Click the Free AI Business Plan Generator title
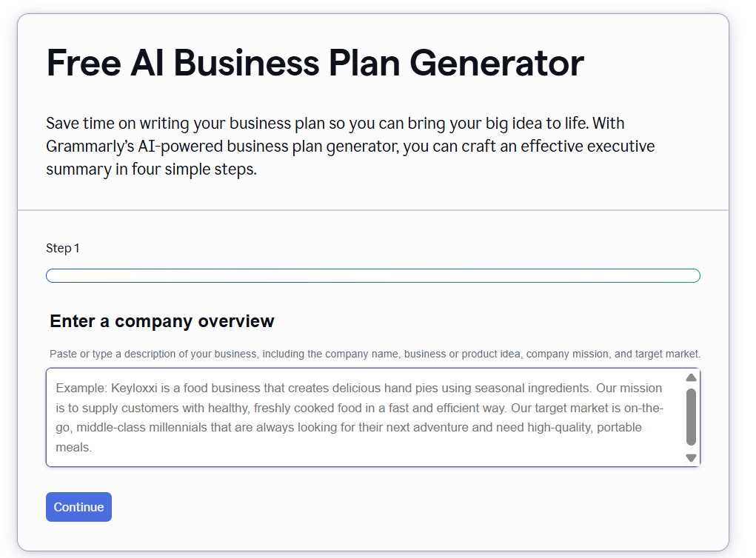 (x=315, y=63)
